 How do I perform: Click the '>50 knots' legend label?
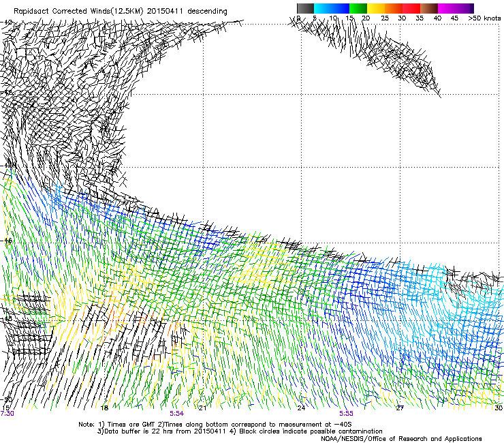484,18
